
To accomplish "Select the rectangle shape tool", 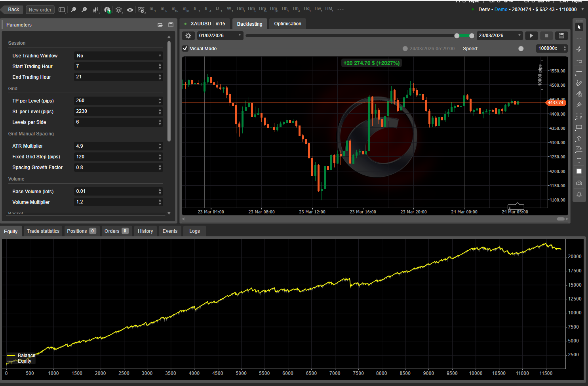I will (579, 127).
